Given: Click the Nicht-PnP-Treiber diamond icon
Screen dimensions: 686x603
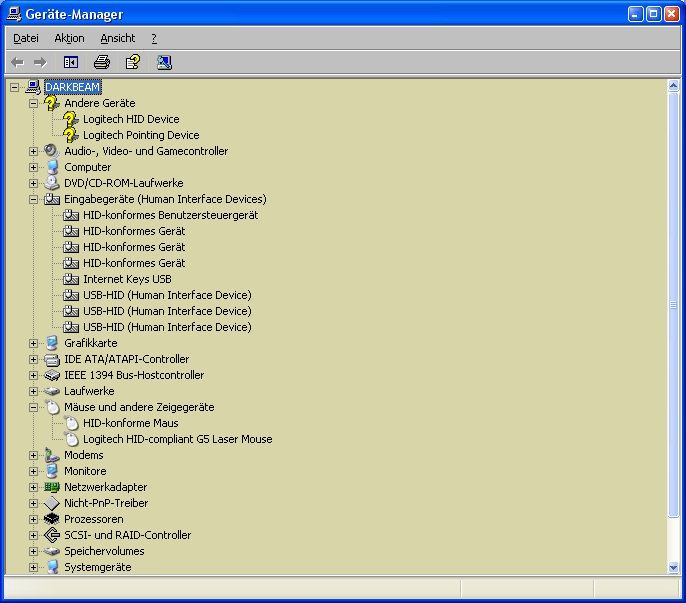Looking at the screenshot, I should [52, 503].
